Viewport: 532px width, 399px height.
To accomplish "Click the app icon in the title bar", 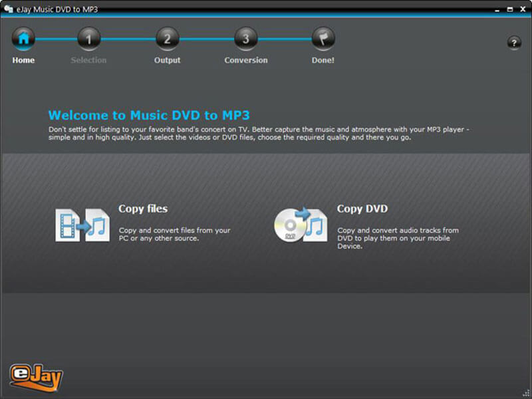I will tap(9, 9).
